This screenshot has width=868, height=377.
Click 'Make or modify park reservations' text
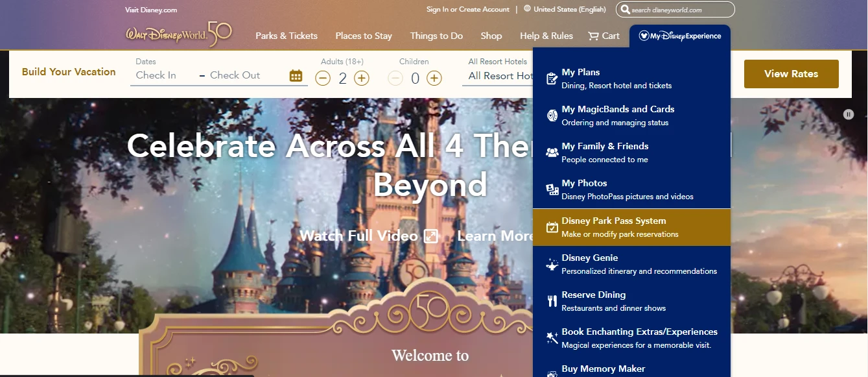[620, 234]
